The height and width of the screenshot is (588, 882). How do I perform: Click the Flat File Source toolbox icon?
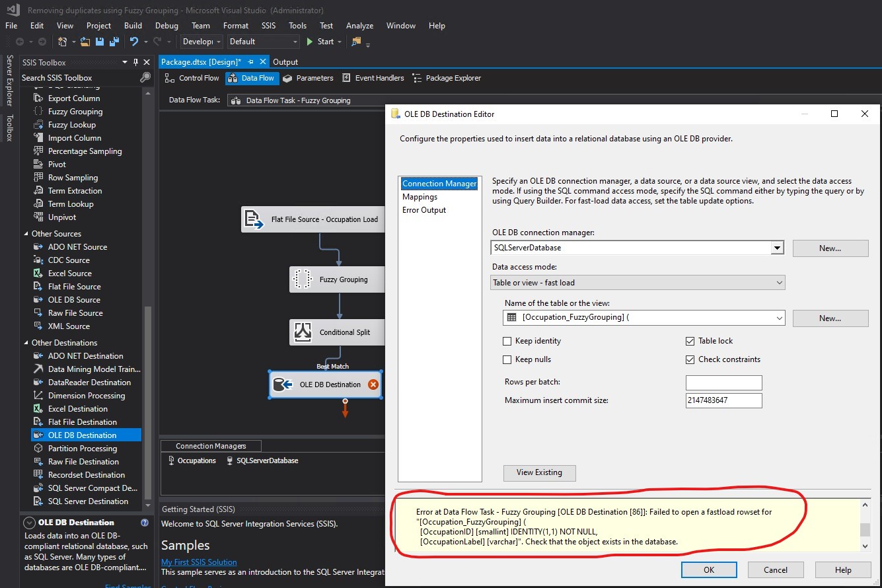[38, 287]
